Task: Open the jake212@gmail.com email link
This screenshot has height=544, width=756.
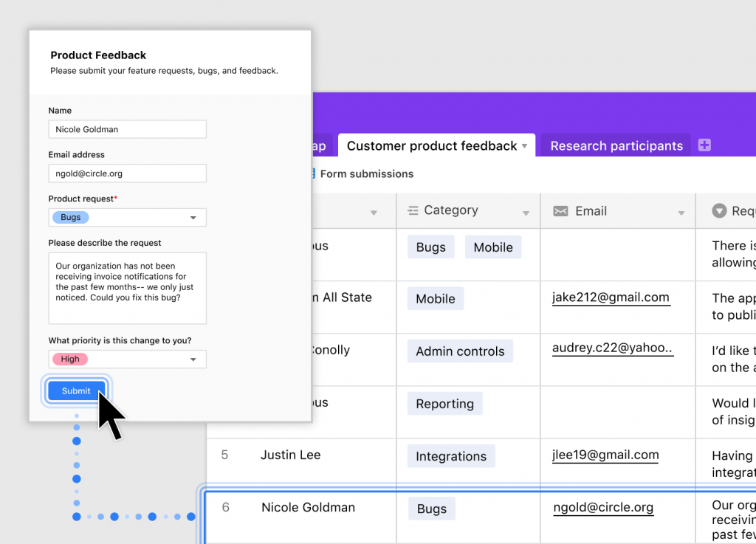Action: point(611,298)
